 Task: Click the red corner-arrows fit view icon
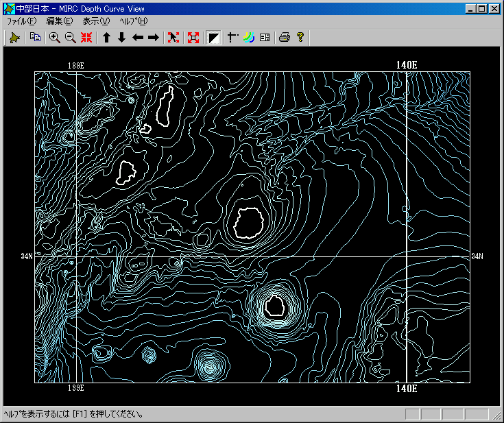(192, 38)
